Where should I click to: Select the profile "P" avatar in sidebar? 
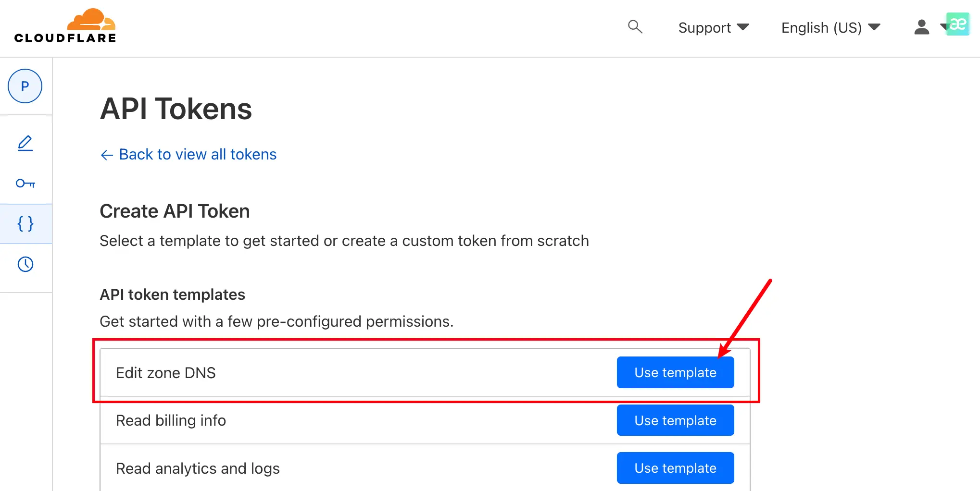[25, 86]
